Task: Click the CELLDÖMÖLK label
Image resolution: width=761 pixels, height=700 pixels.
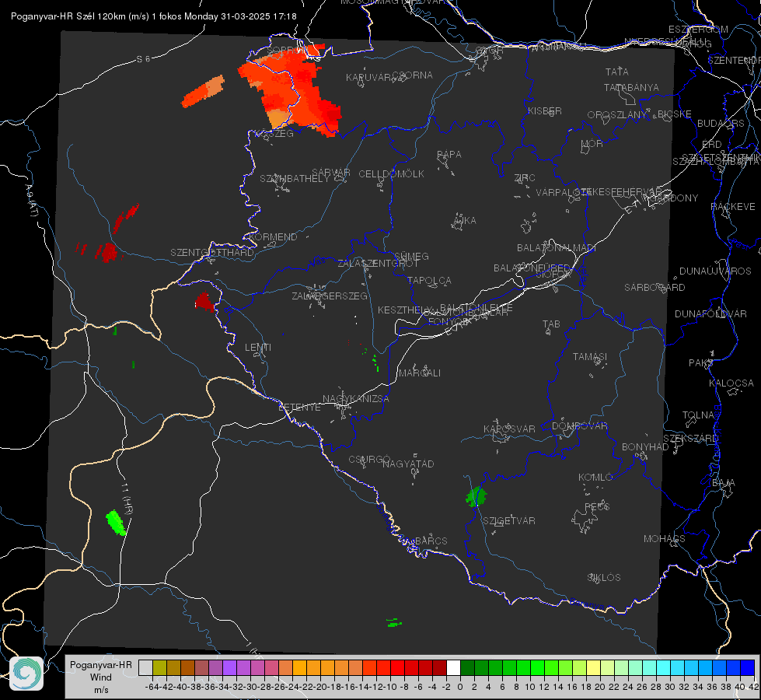Action: point(391,174)
